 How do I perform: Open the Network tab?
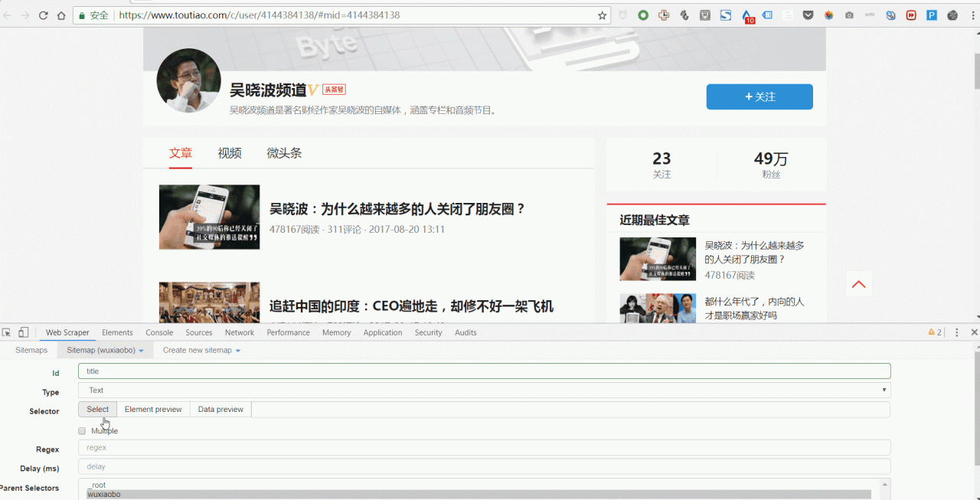click(240, 332)
